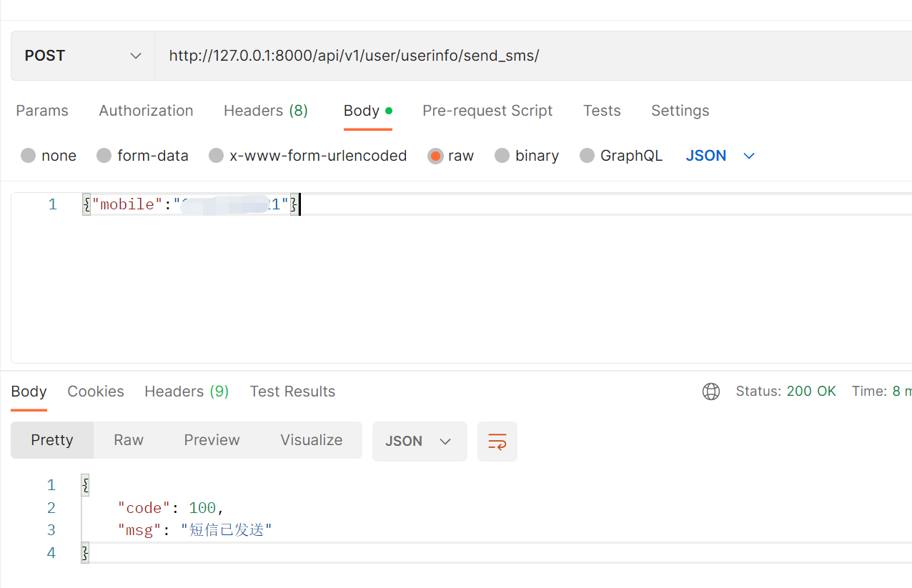Switch to the Tests tab

pyautogui.click(x=602, y=111)
